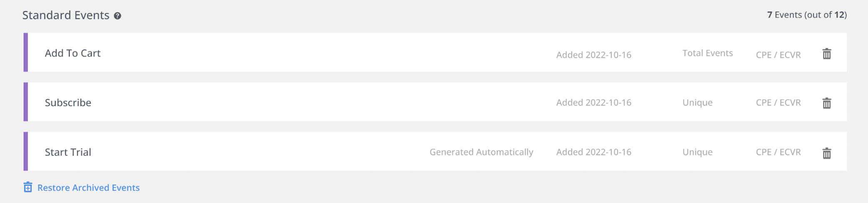Screen dimensions: 868x203
Task: Click the Standard Events help question-mark icon
Action: pyautogui.click(x=117, y=16)
